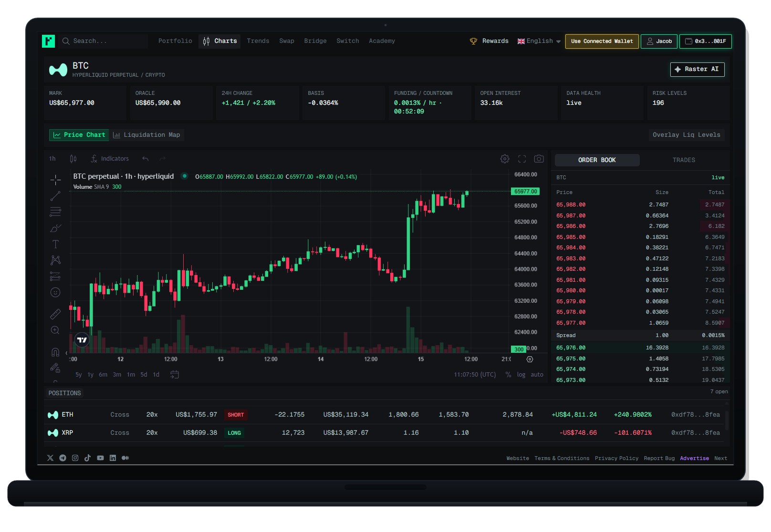Switch to the Price Chart tab
The image size is (771, 532).
(79, 135)
